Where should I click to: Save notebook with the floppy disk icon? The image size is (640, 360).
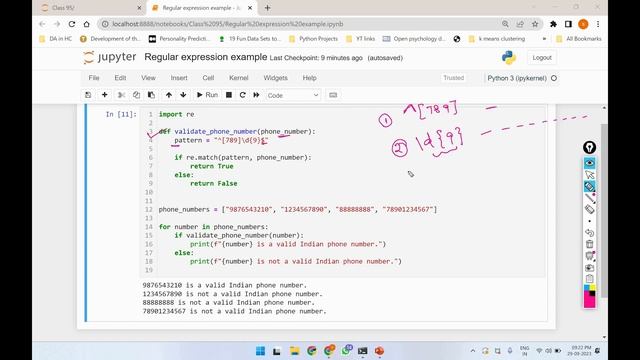tap(88, 95)
